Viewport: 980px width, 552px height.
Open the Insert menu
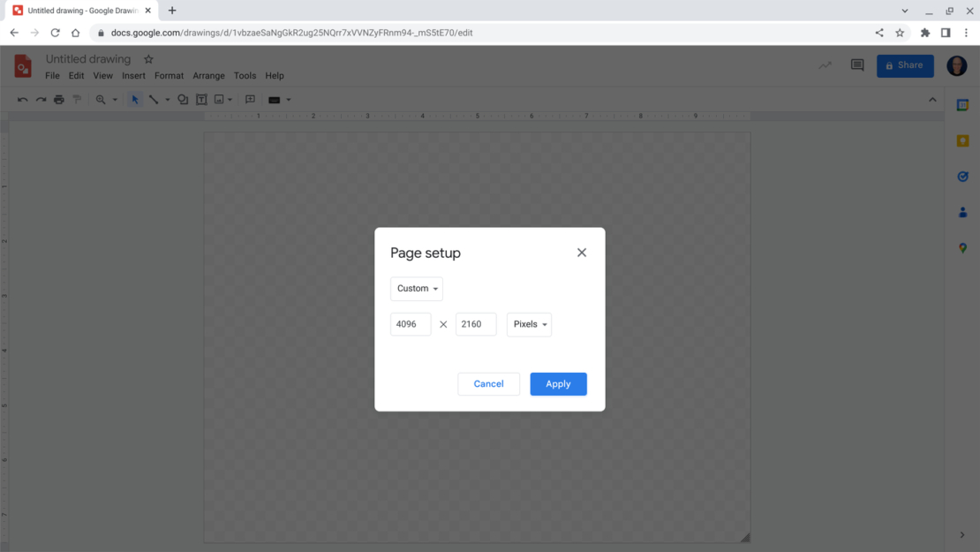pyautogui.click(x=133, y=75)
